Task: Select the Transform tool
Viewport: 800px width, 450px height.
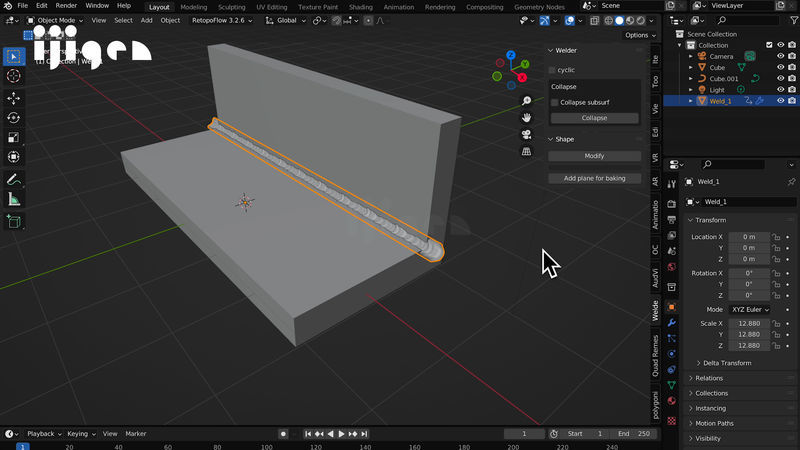Action: pyautogui.click(x=14, y=157)
